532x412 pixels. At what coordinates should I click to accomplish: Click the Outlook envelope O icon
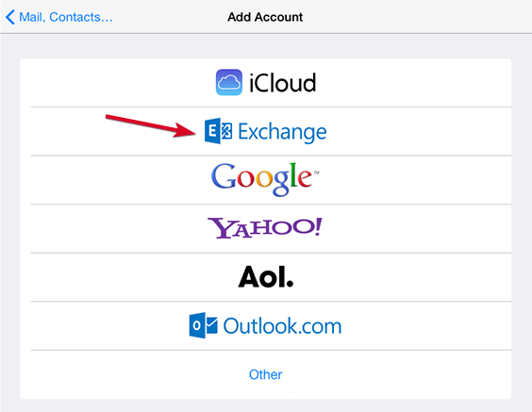pyautogui.click(x=203, y=325)
